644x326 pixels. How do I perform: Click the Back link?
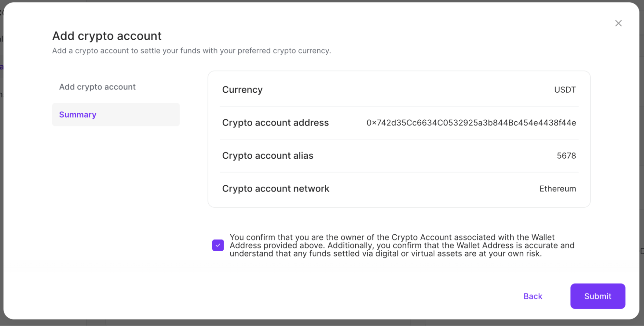(533, 296)
